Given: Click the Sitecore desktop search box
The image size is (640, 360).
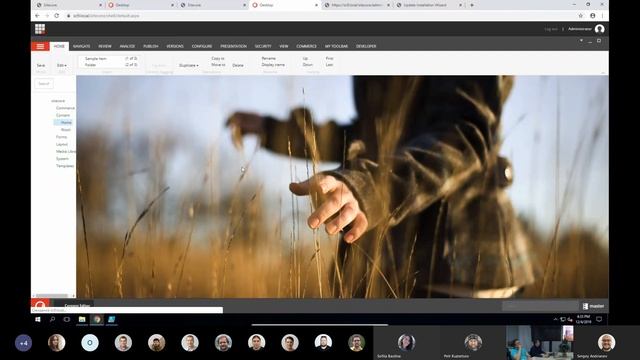Looking at the screenshot, I should (x=540, y=306).
